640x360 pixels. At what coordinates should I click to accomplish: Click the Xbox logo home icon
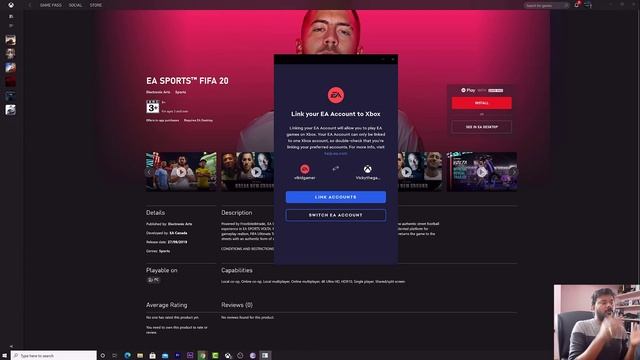tap(11, 5)
